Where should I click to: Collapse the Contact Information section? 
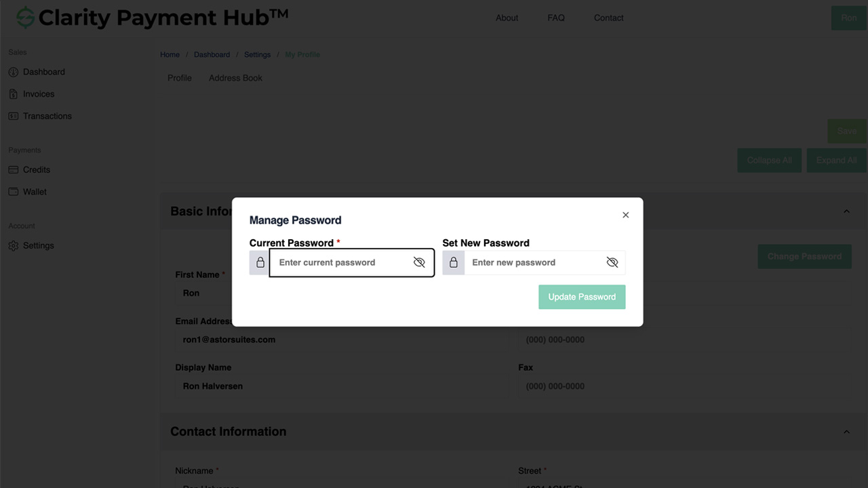click(846, 431)
